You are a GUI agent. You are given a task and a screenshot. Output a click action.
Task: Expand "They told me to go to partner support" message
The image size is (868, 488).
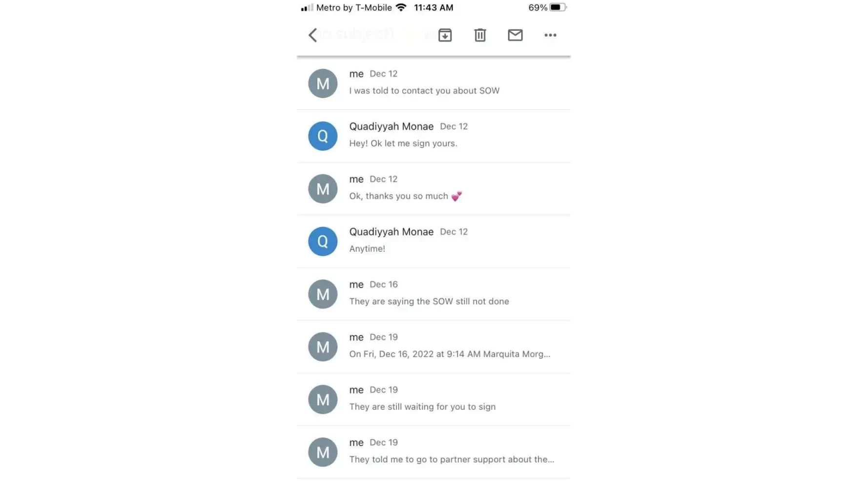(x=434, y=452)
